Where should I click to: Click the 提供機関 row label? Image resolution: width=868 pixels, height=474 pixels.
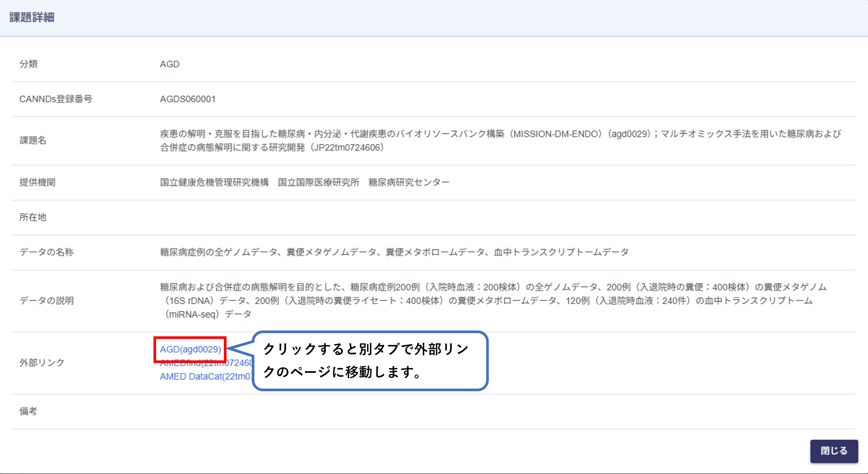pyautogui.click(x=37, y=182)
